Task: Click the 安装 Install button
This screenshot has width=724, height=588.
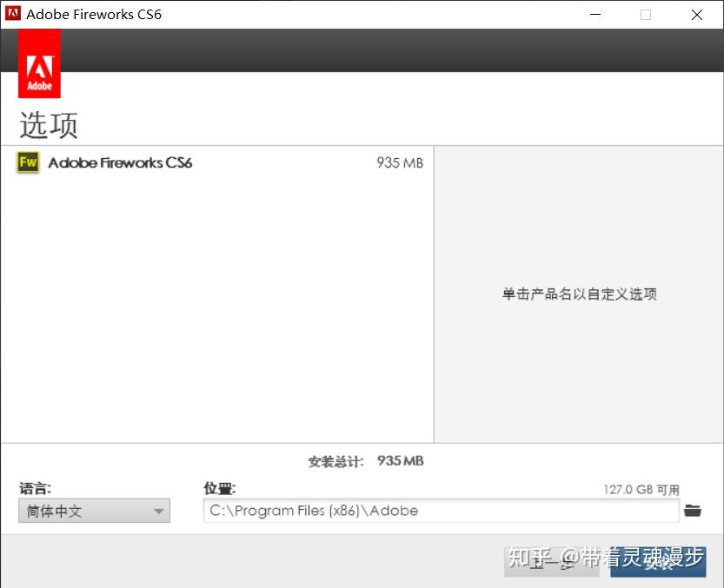Action: click(659, 563)
